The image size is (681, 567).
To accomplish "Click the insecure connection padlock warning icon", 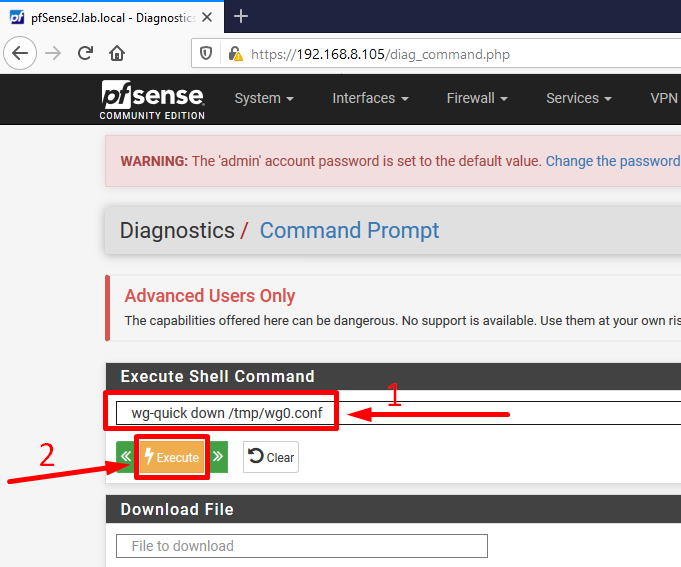I will pyautogui.click(x=235, y=54).
